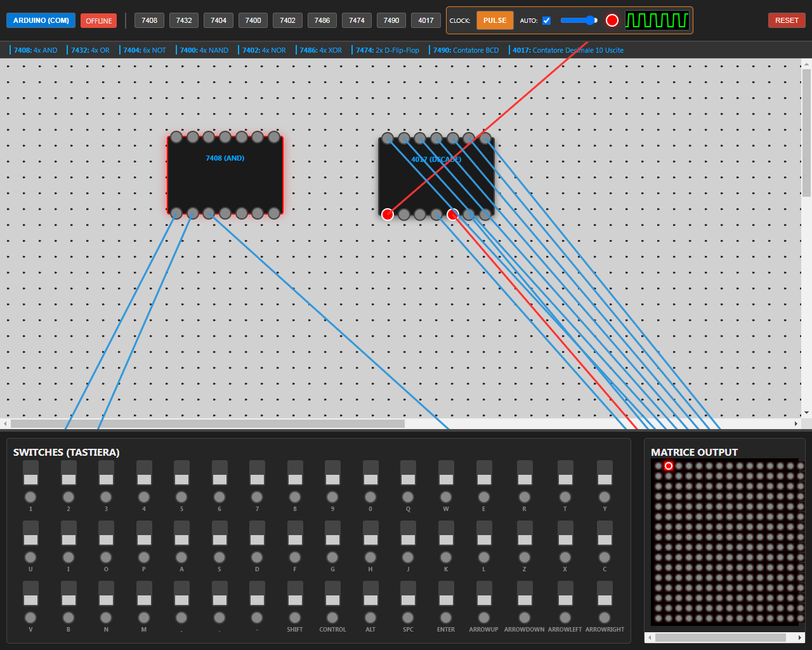Flip the SHIFT key switch
Screen dimensions: 812x650
295,594
